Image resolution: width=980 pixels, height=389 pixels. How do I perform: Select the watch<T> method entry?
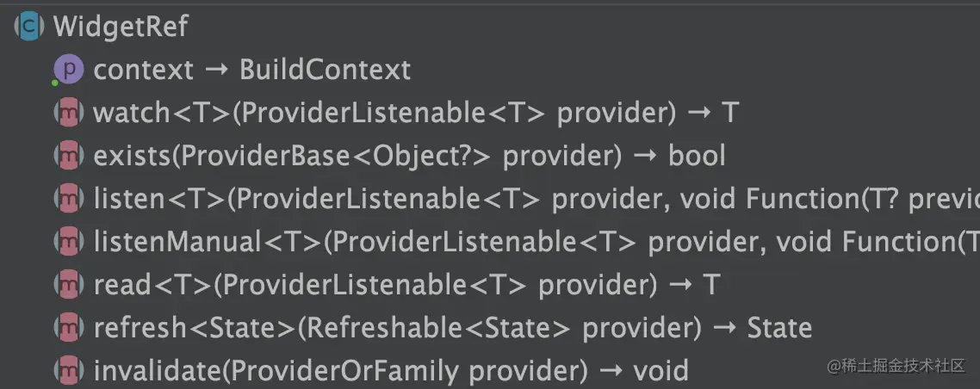tap(413, 113)
